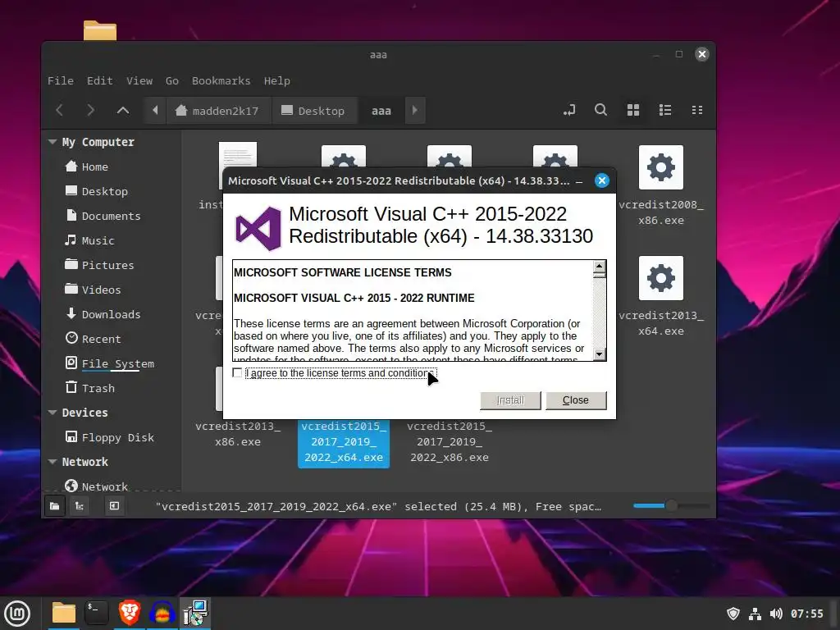Image resolution: width=840 pixels, height=630 pixels.
Task: Go up to the parent folder
Action: pyautogui.click(x=123, y=111)
